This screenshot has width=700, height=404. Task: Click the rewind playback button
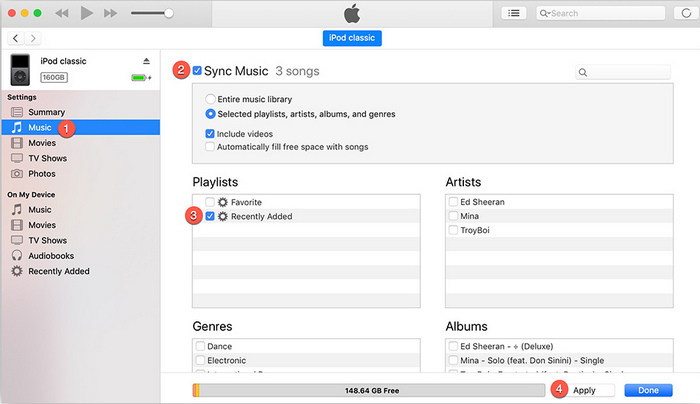point(62,13)
